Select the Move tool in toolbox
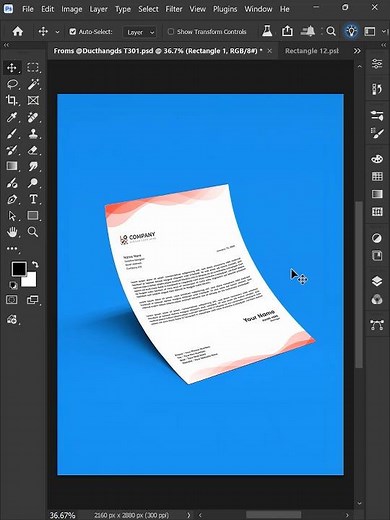The height and width of the screenshot is (520, 390). point(12,68)
